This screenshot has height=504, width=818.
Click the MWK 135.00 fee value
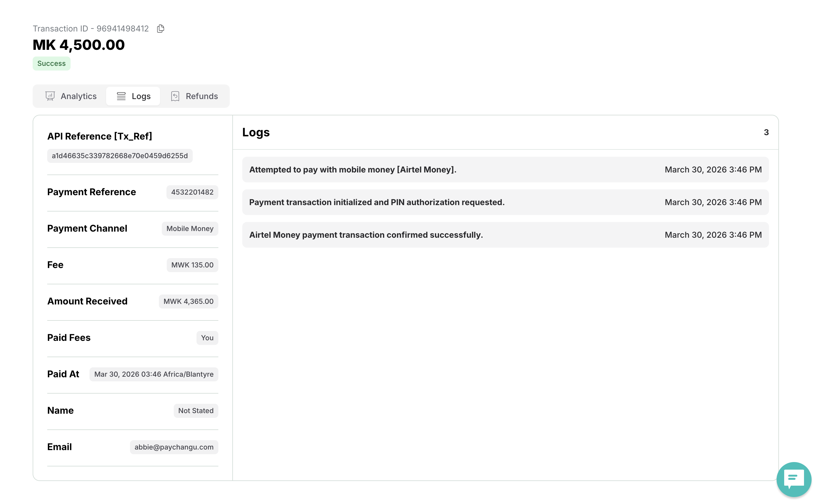click(x=192, y=265)
